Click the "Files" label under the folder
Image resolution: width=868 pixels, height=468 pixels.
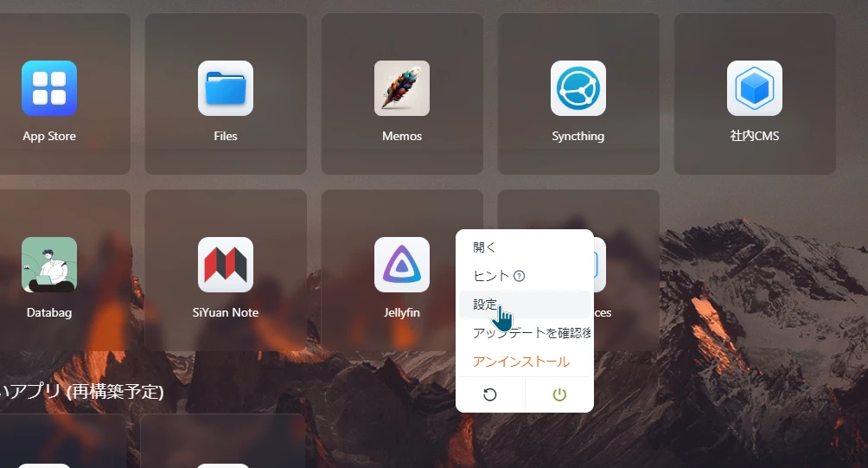pyautogui.click(x=226, y=137)
